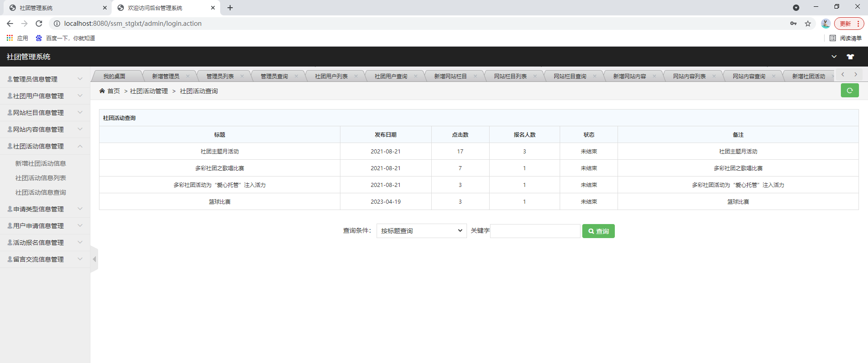Open the browser profile avatar
The width and height of the screenshot is (868, 363).
click(x=826, y=24)
